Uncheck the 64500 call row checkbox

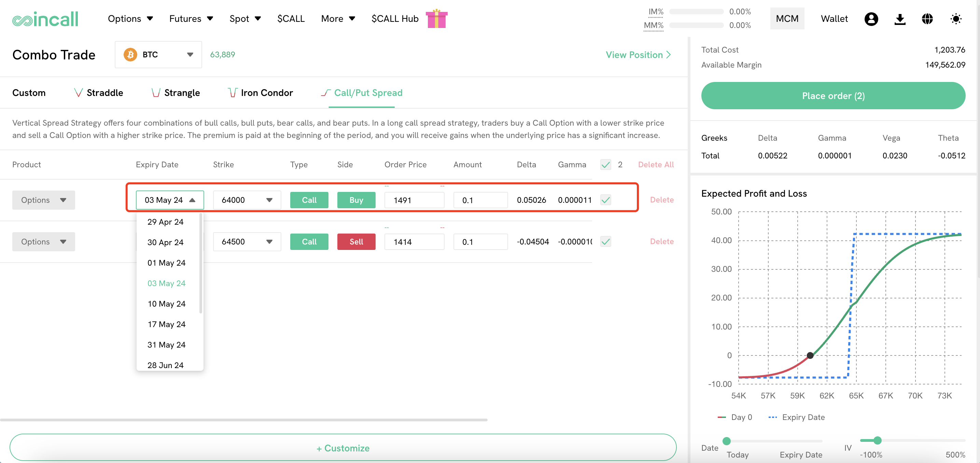(x=606, y=242)
